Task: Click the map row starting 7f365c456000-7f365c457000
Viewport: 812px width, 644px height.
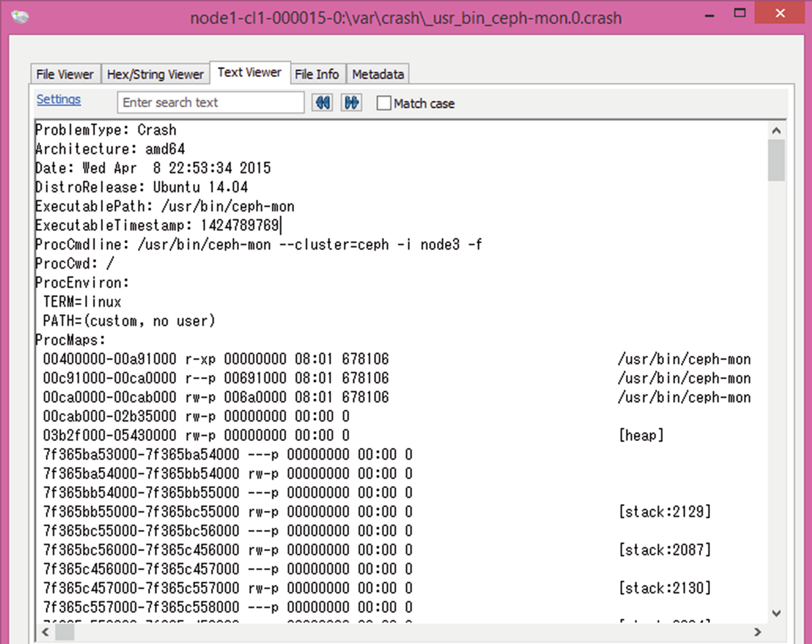Action: (228, 569)
